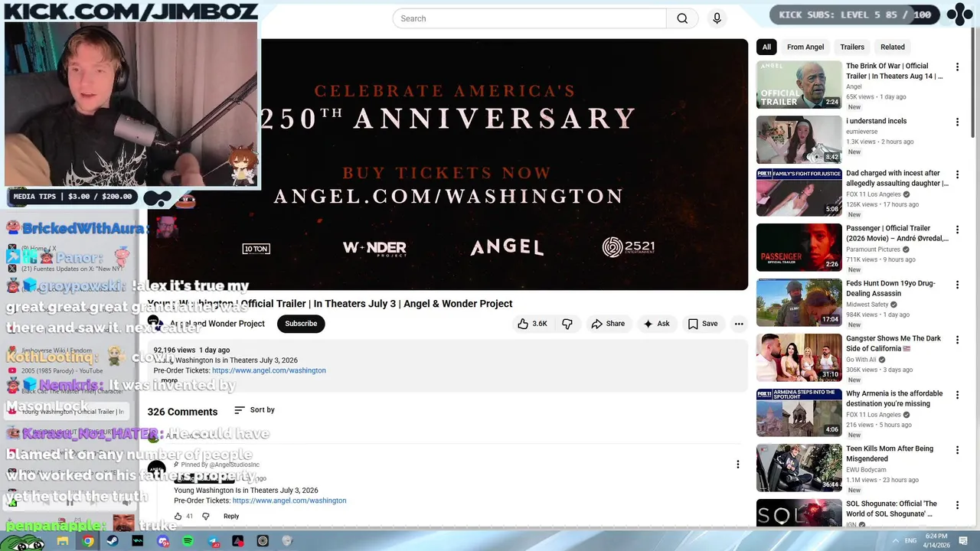Click the YouTube search magnifier button
Viewport: 980px width, 551px height.
click(x=682, y=18)
